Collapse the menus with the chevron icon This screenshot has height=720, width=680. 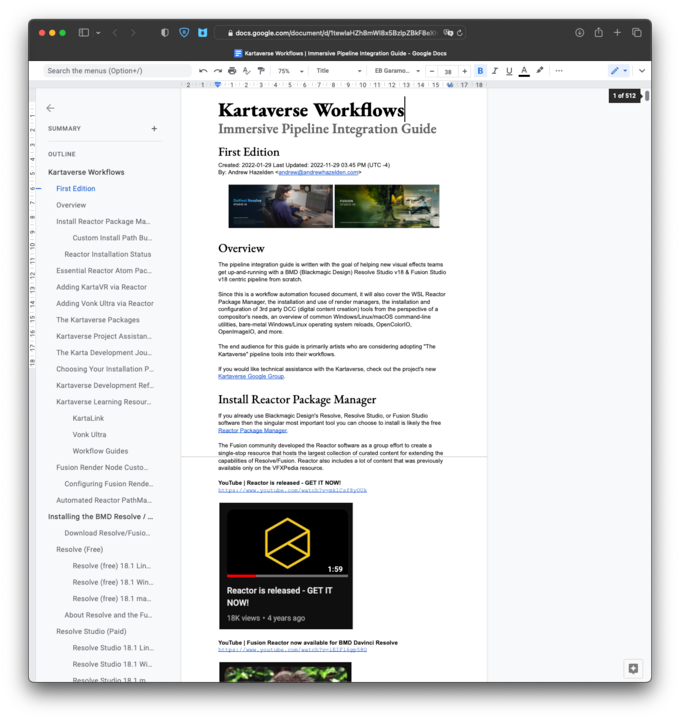pyautogui.click(x=642, y=71)
